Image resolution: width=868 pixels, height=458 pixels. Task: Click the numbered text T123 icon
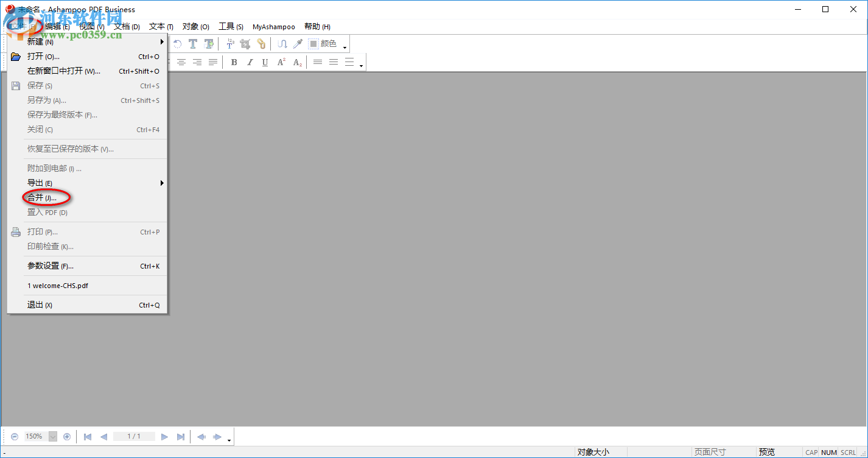click(230, 44)
